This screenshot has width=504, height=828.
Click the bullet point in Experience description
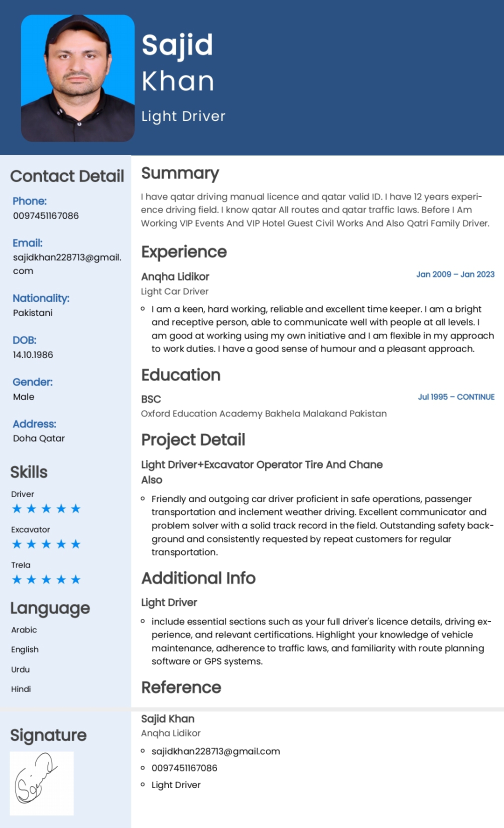(143, 309)
